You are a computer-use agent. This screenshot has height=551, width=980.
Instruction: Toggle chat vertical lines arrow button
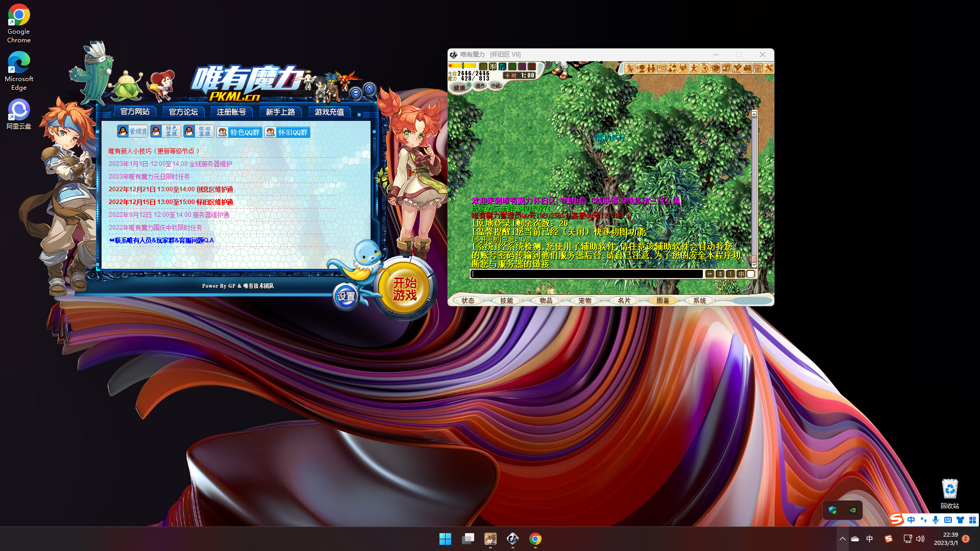click(720, 274)
